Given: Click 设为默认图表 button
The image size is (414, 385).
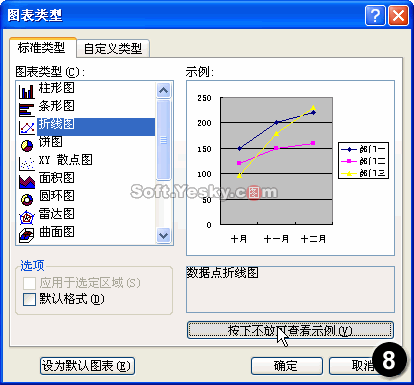Looking at the screenshot, I should 87,366.
